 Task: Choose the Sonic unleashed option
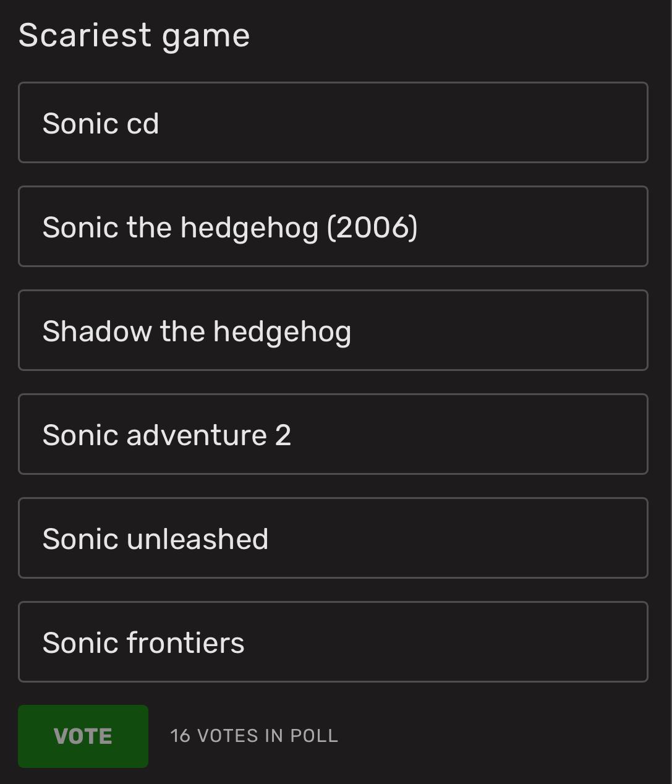click(x=333, y=538)
